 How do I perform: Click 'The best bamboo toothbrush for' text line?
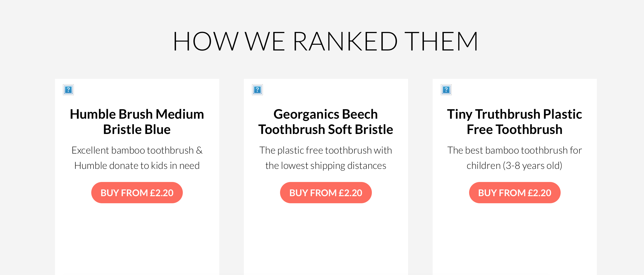(x=514, y=150)
